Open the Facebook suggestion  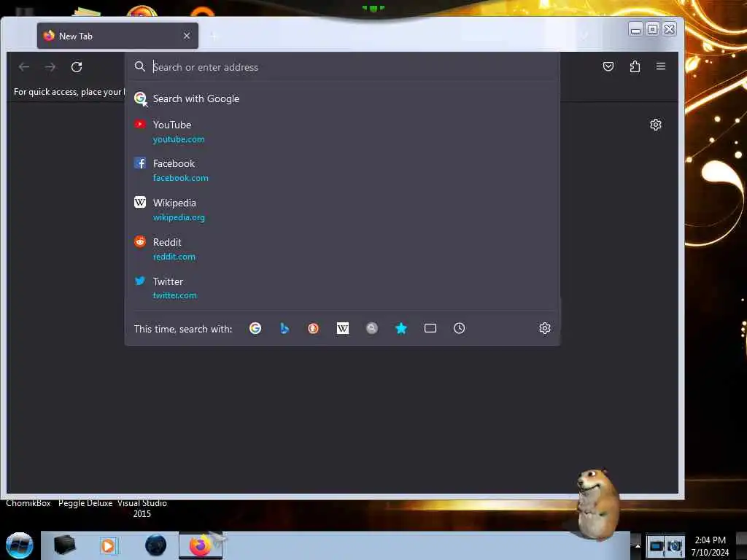(342, 171)
